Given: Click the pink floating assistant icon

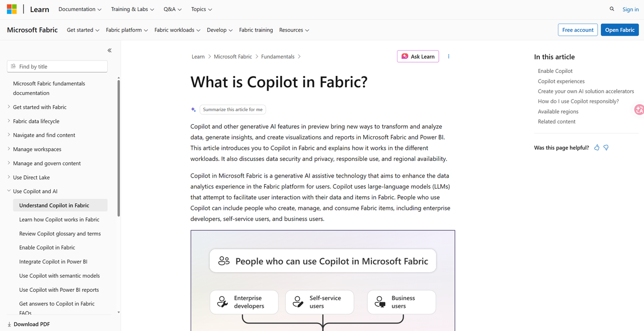Looking at the screenshot, I should (x=639, y=109).
